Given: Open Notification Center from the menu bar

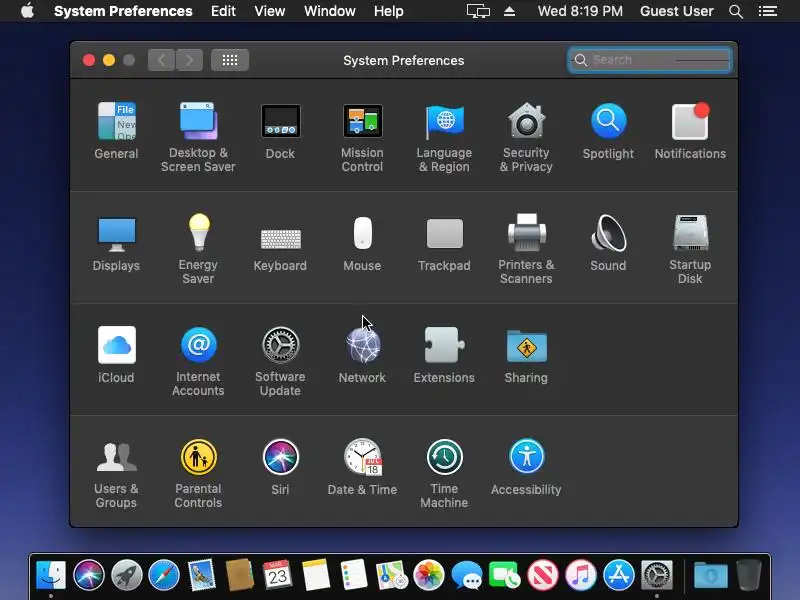Looking at the screenshot, I should pos(768,11).
